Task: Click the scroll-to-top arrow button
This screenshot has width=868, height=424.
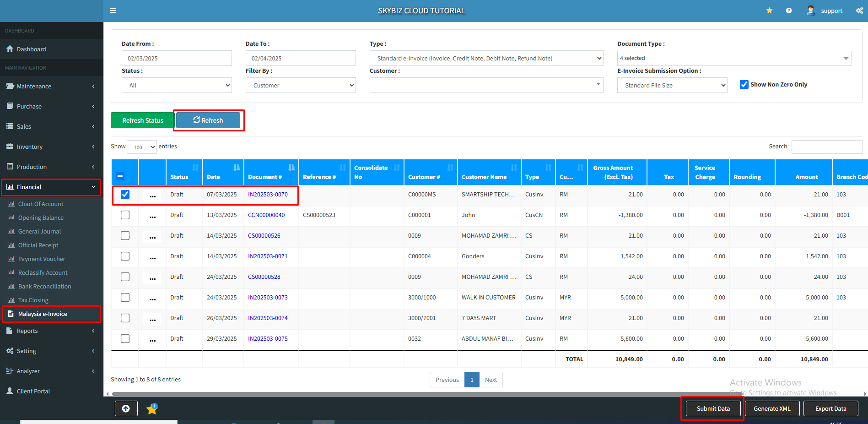Action: pyautogui.click(x=126, y=408)
